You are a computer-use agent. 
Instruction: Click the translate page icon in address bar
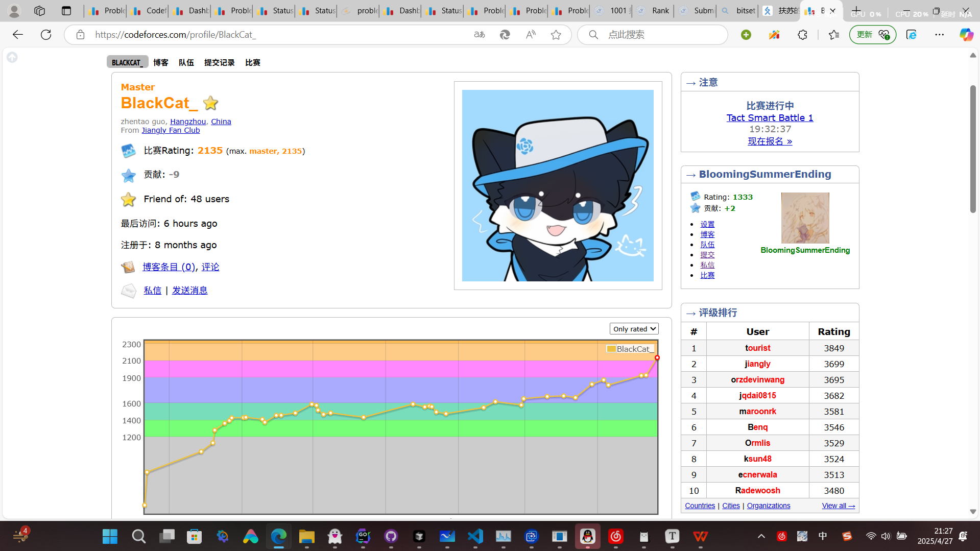[x=479, y=35]
